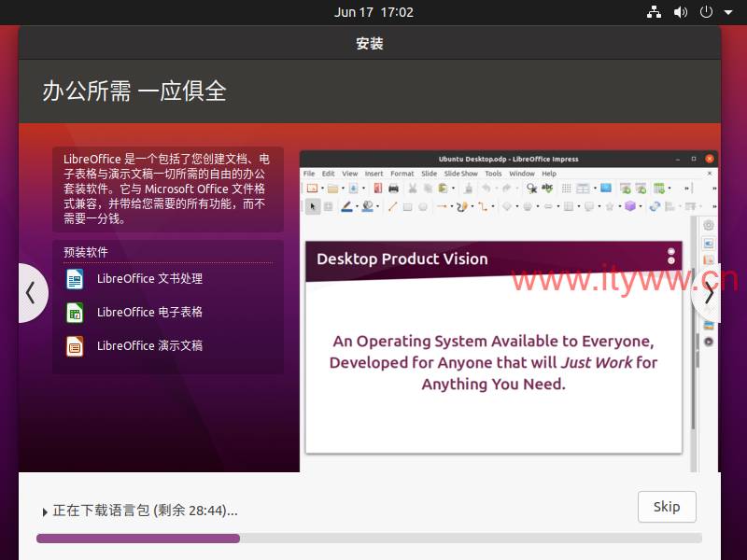Click the Paste clipboard icon
Image resolution: width=747 pixels, height=560 pixels.
click(x=443, y=189)
